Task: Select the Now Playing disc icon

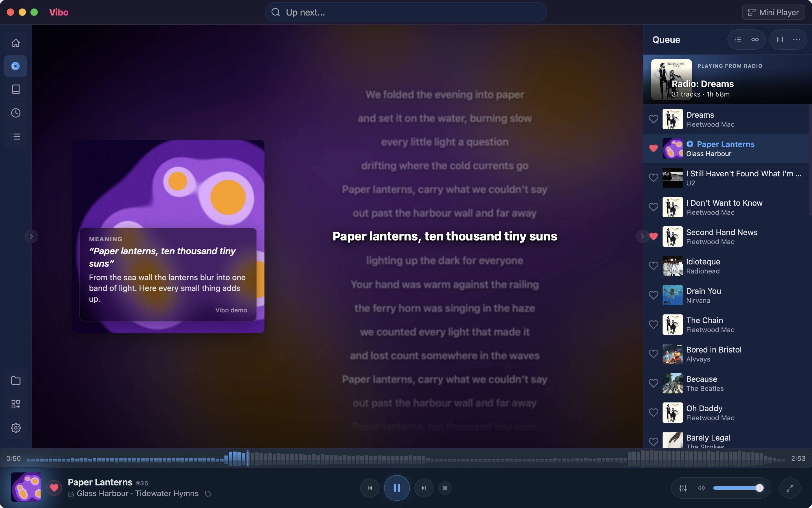Action: [16, 66]
